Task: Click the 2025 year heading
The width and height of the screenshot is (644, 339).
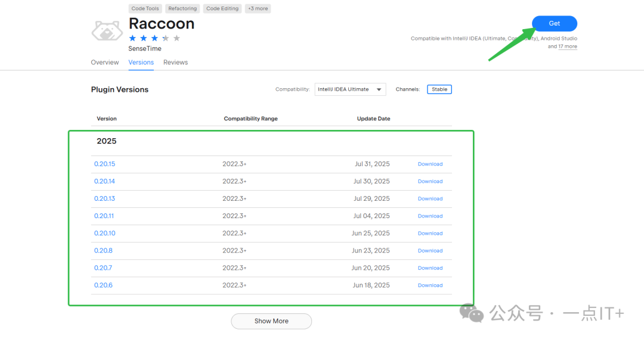Action: coord(106,141)
